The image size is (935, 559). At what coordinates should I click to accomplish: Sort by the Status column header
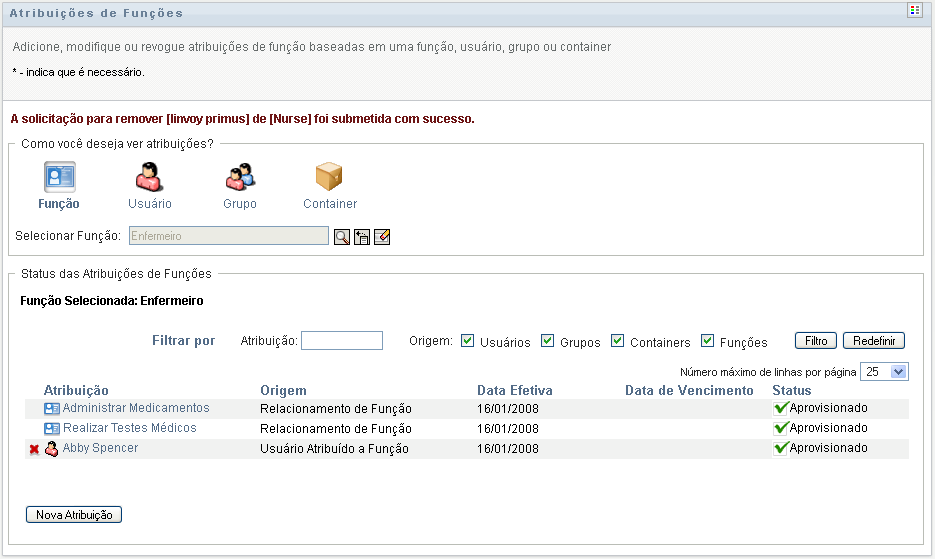(x=792, y=390)
